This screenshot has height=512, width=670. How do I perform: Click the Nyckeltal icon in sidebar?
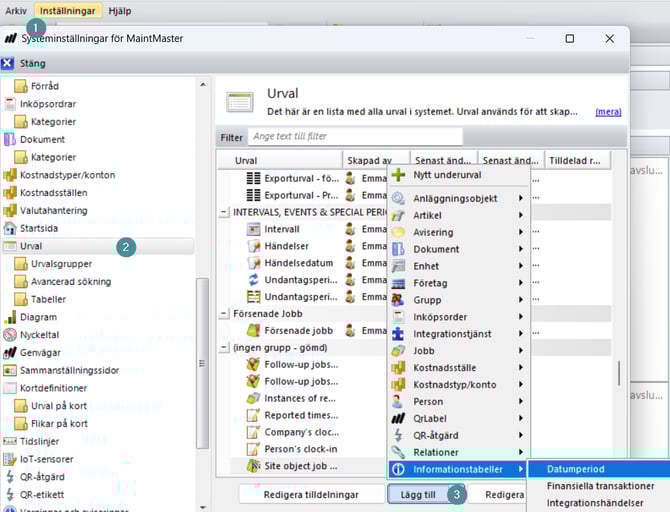tap(10, 335)
